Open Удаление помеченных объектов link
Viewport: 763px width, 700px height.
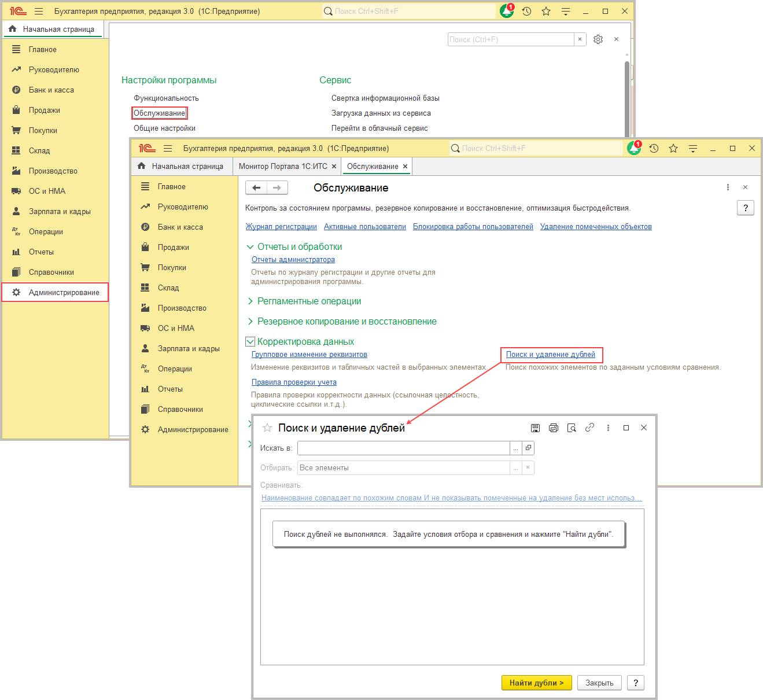click(x=596, y=226)
